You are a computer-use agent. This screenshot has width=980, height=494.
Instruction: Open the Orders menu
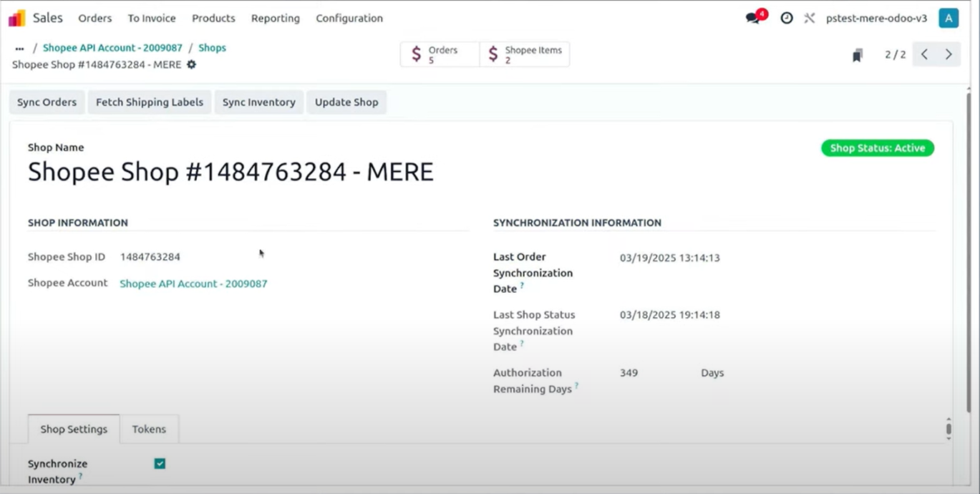click(95, 18)
